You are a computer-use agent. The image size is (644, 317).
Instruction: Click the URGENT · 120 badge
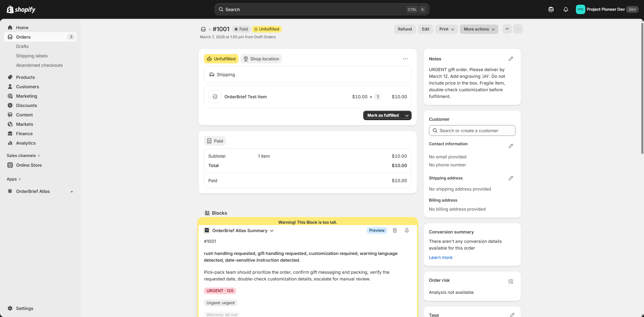coord(220,291)
